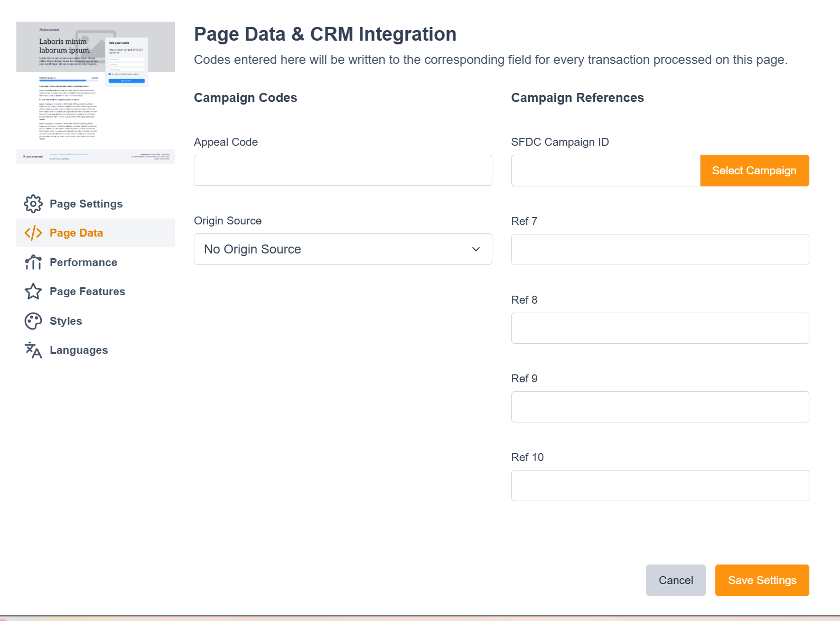The image size is (840, 621).
Task: Go to the Performance section
Action: [x=96, y=262]
